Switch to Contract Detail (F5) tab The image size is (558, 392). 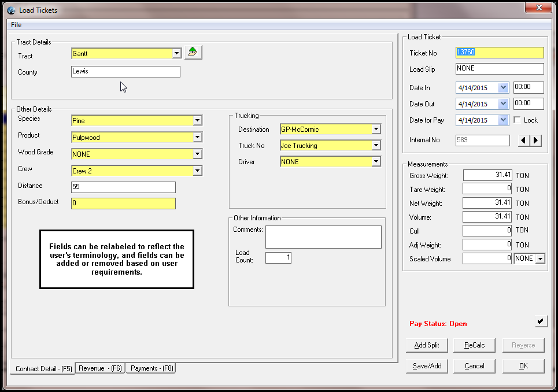point(44,368)
